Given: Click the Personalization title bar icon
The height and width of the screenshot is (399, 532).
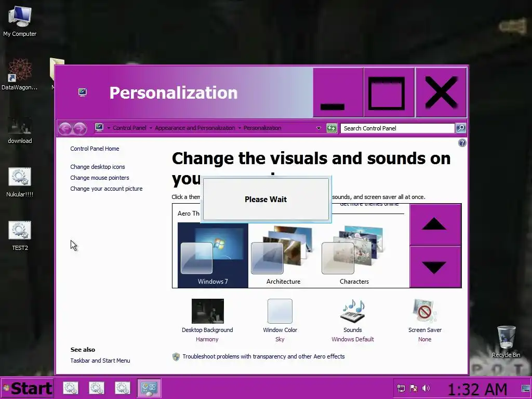Looking at the screenshot, I should click(x=83, y=92).
